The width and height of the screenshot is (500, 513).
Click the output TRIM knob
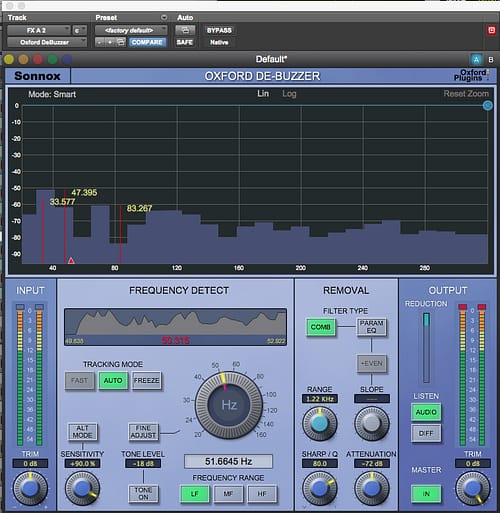tap(473, 489)
